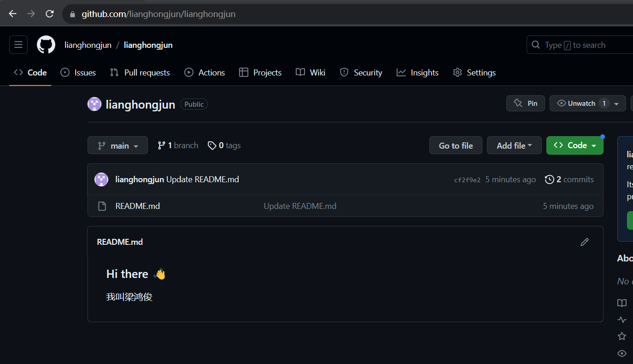Open the repository Settings tab
Image resolution: width=633 pixels, height=364 pixels.
tap(474, 73)
